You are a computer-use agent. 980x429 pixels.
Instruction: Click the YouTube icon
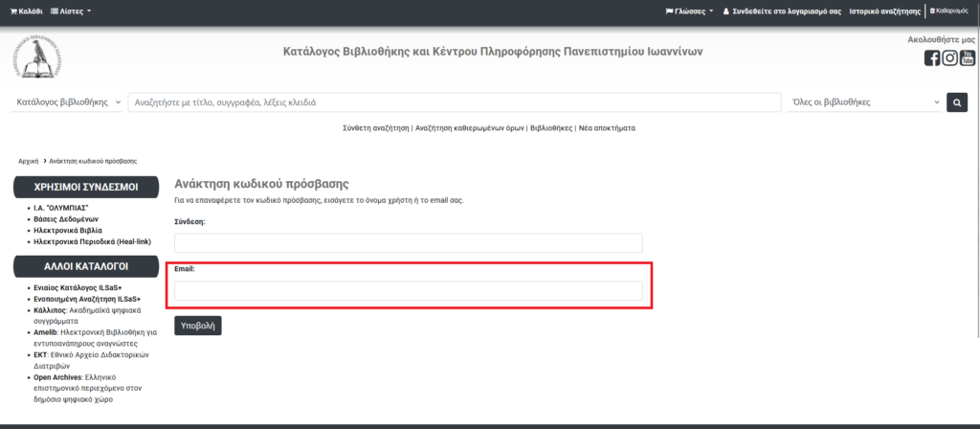[x=968, y=58]
